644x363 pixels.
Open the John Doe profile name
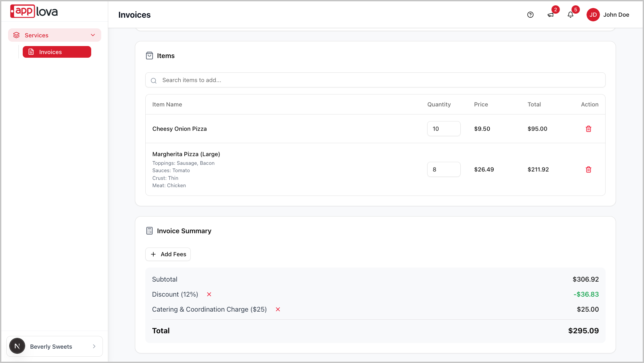(x=616, y=15)
